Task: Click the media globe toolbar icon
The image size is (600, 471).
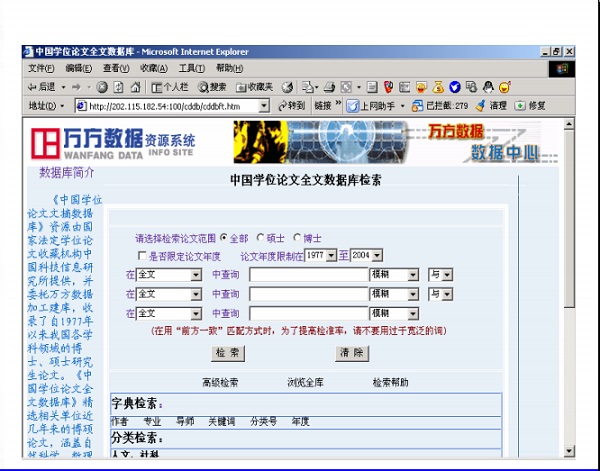Action: coord(287,87)
